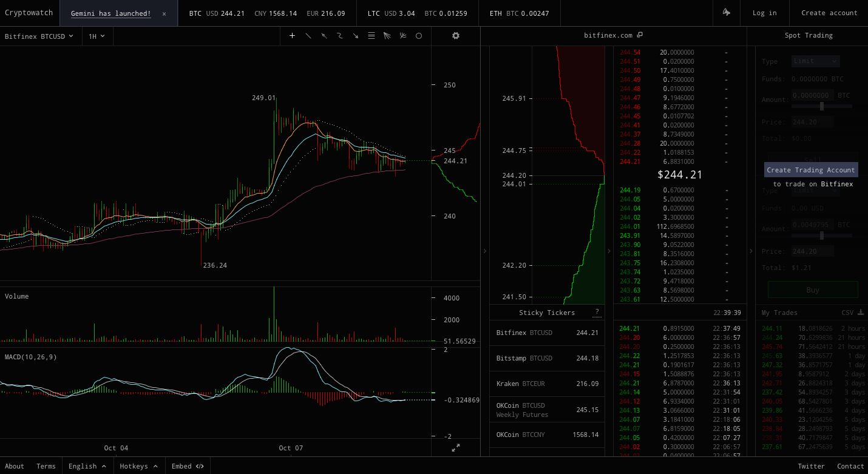Expand the chart to fullscreen

click(456, 448)
